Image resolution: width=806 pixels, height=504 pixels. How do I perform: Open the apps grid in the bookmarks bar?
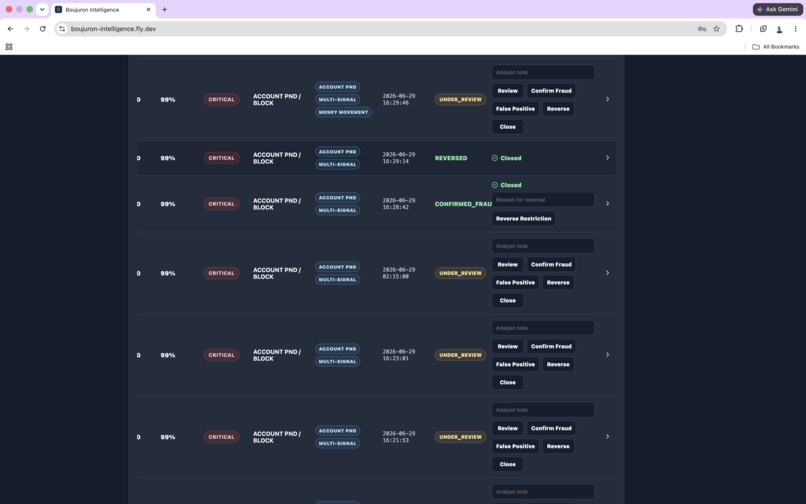click(x=9, y=47)
